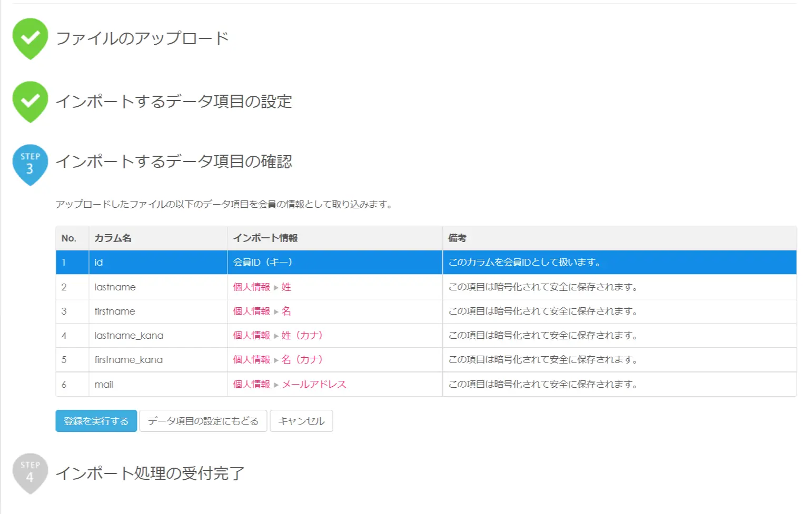This screenshot has width=812, height=514.
Task: Select the highlighted id row
Action: click(x=426, y=262)
